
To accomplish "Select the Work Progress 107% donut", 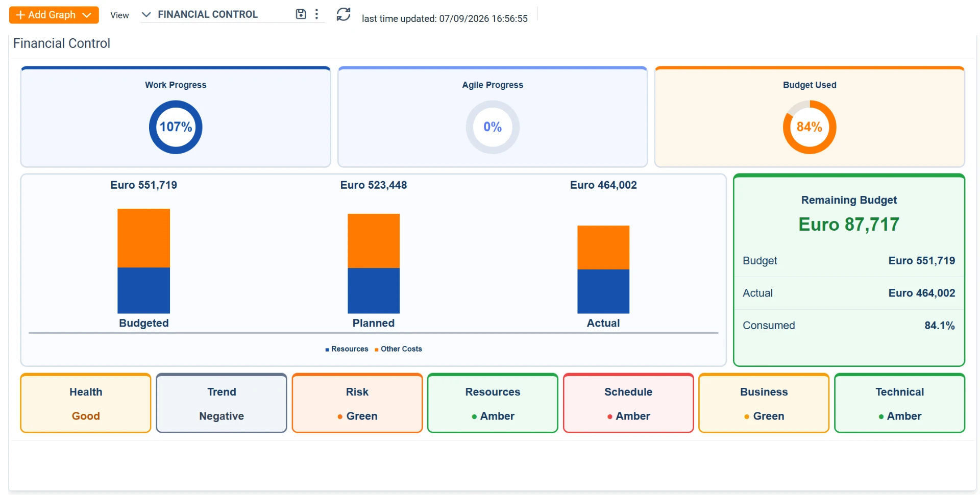I will 176,127.
